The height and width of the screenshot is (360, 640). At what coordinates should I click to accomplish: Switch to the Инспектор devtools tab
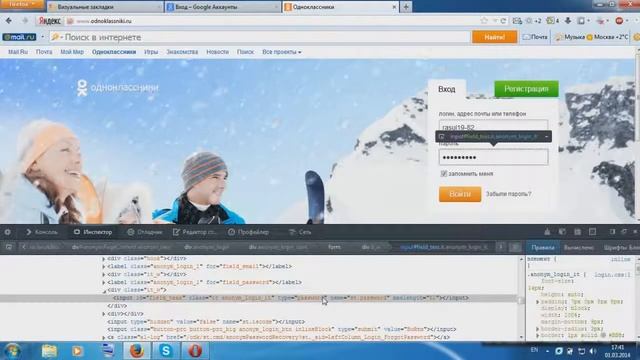coord(93,232)
